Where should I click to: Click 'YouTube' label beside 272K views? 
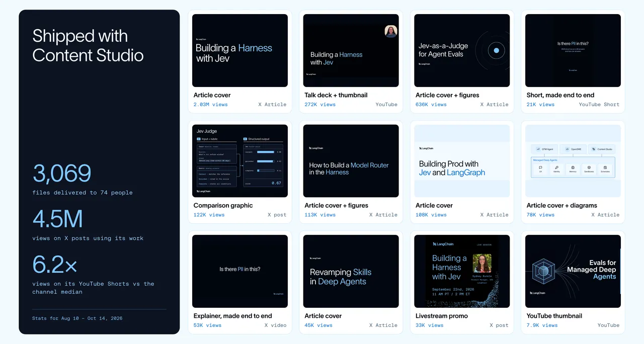[x=386, y=105]
